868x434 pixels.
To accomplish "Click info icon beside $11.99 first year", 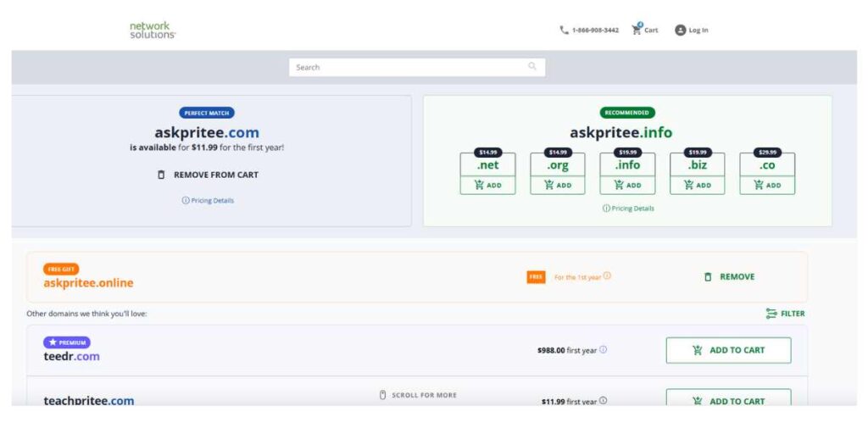I will click(x=603, y=401).
